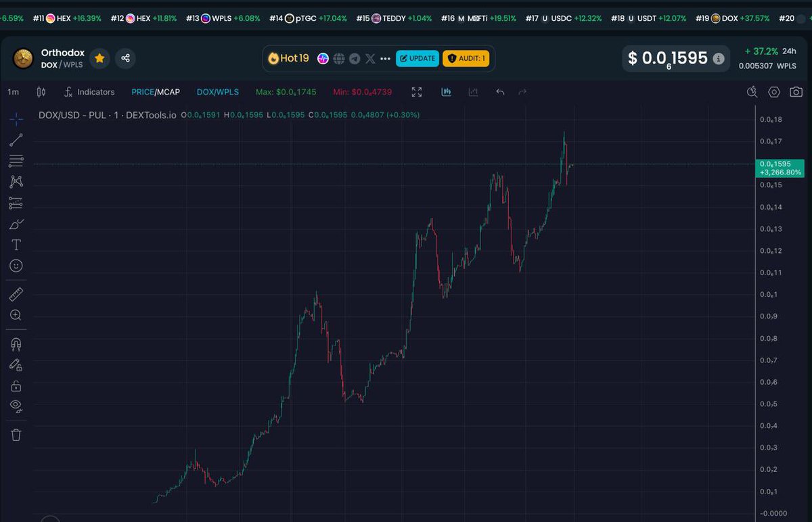Expand more links with the three-dots icon
The height and width of the screenshot is (522, 812).
pyautogui.click(x=386, y=59)
